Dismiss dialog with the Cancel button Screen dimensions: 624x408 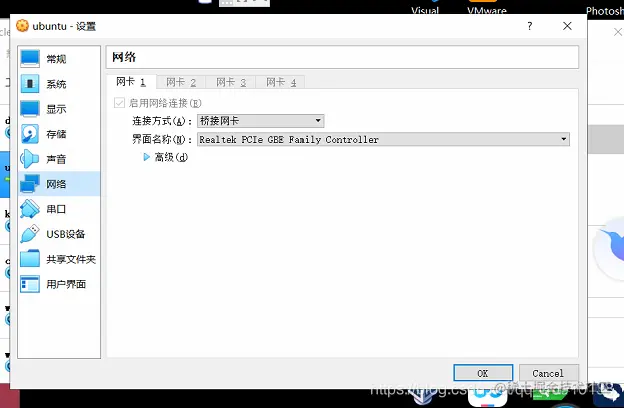click(548, 373)
